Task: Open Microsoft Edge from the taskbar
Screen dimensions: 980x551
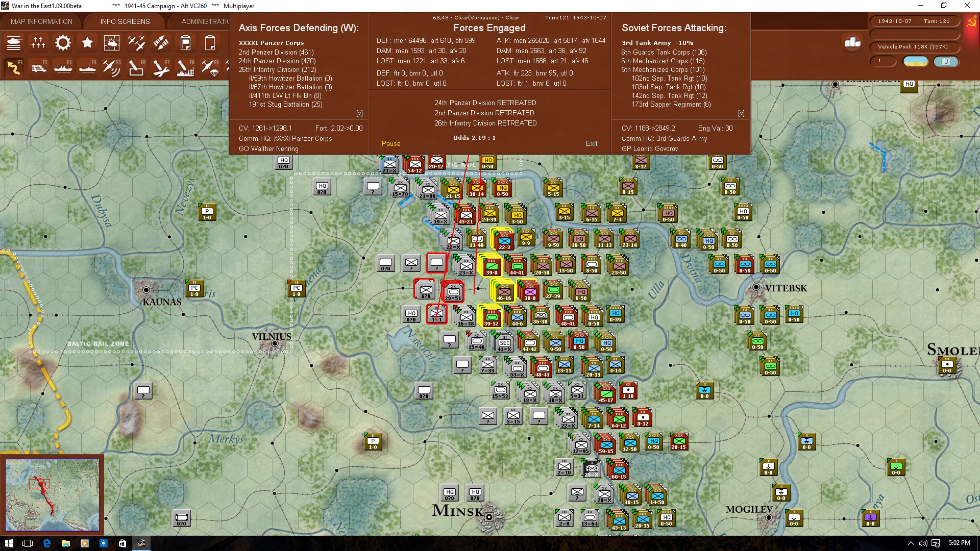Action: coord(46,543)
